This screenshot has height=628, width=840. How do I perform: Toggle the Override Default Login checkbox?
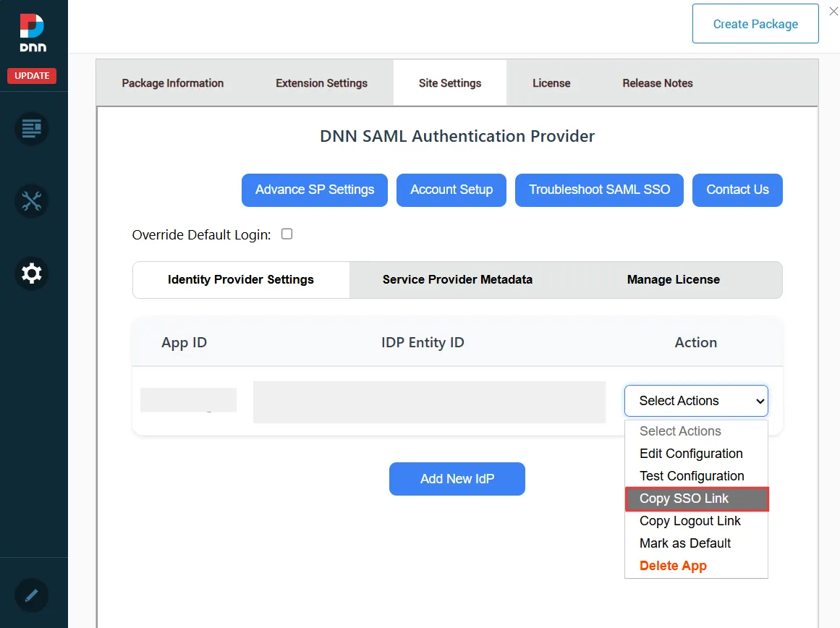[287, 234]
